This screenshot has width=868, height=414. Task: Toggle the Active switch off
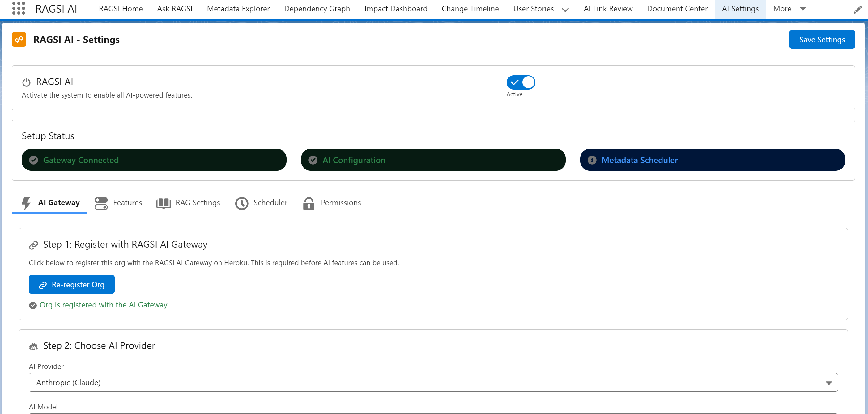click(x=520, y=82)
